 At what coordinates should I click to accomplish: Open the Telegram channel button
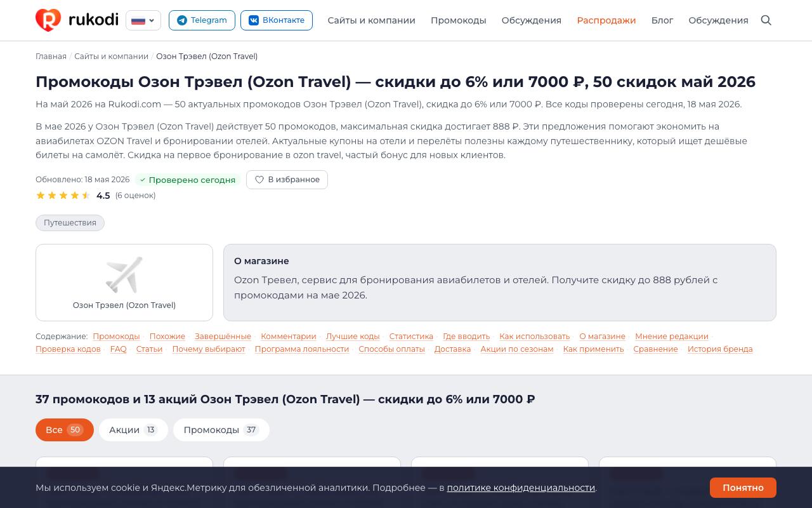click(202, 20)
